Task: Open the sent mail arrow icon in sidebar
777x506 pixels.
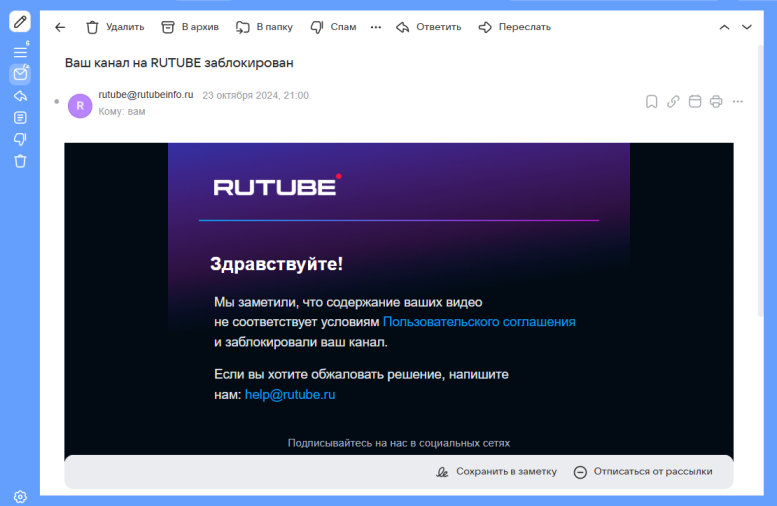Action: click(20, 96)
